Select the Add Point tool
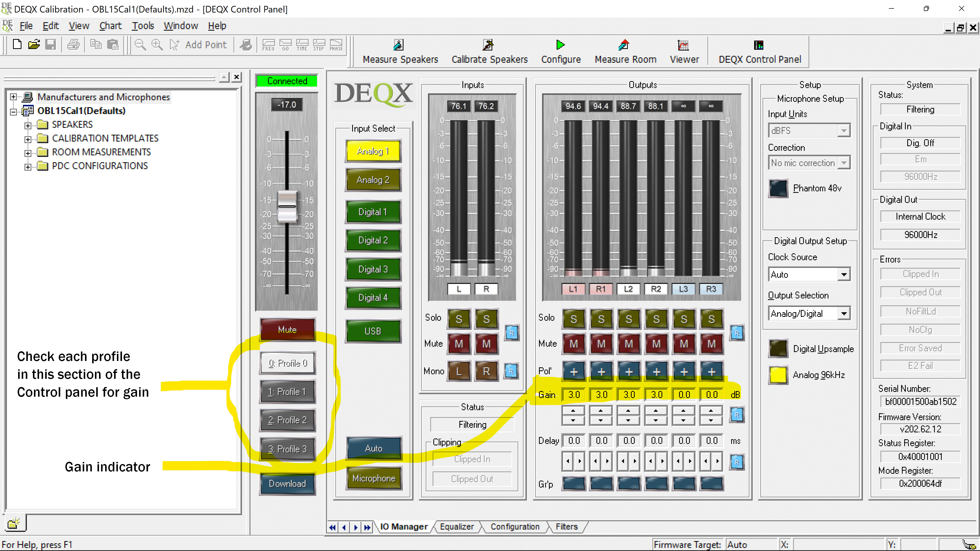The image size is (980, 551). click(x=198, y=44)
